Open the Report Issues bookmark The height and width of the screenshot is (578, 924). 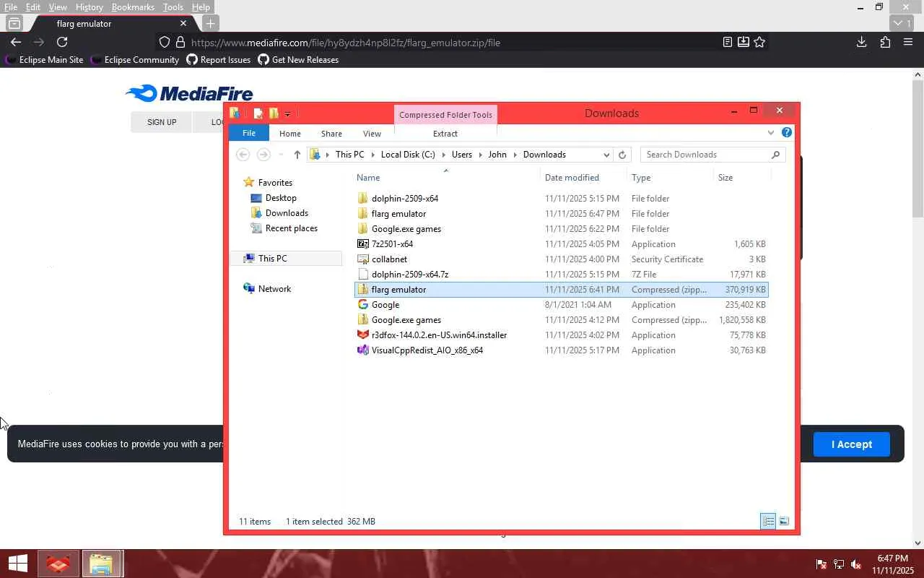219,60
